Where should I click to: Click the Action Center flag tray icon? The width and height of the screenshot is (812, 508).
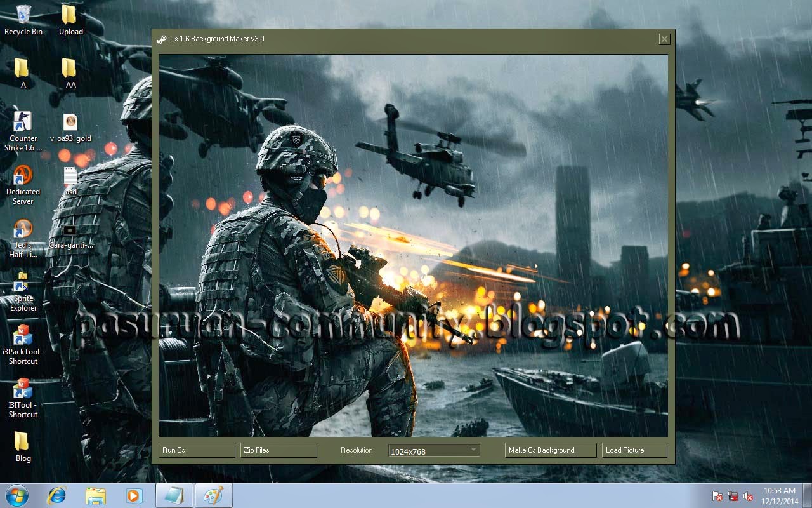[x=717, y=496]
